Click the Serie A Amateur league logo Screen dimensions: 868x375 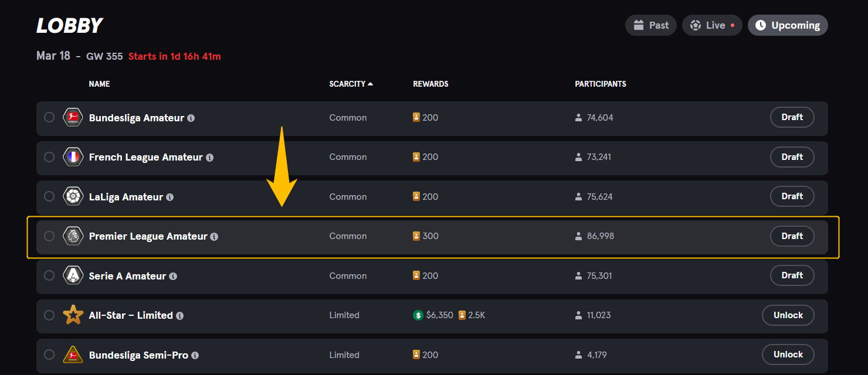[x=73, y=275]
